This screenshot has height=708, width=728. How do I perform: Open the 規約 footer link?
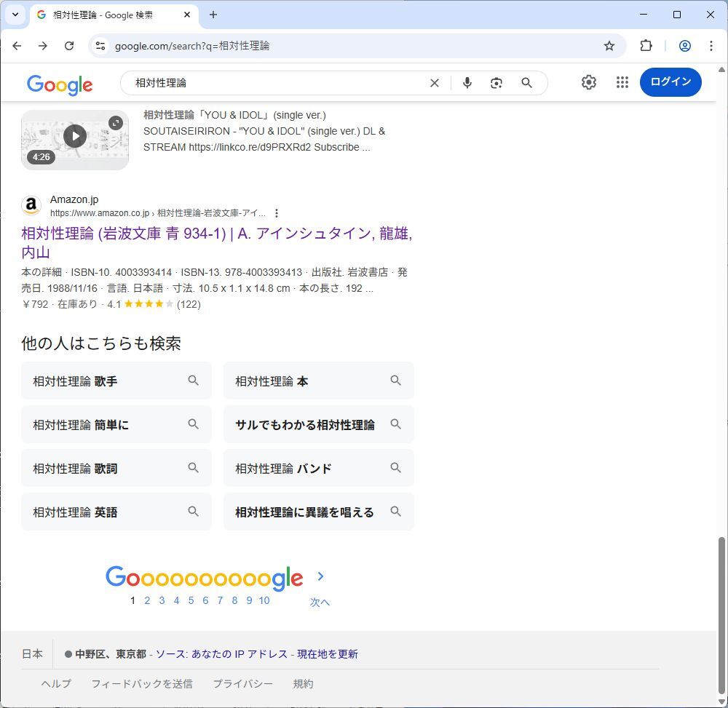[x=303, y=683]
